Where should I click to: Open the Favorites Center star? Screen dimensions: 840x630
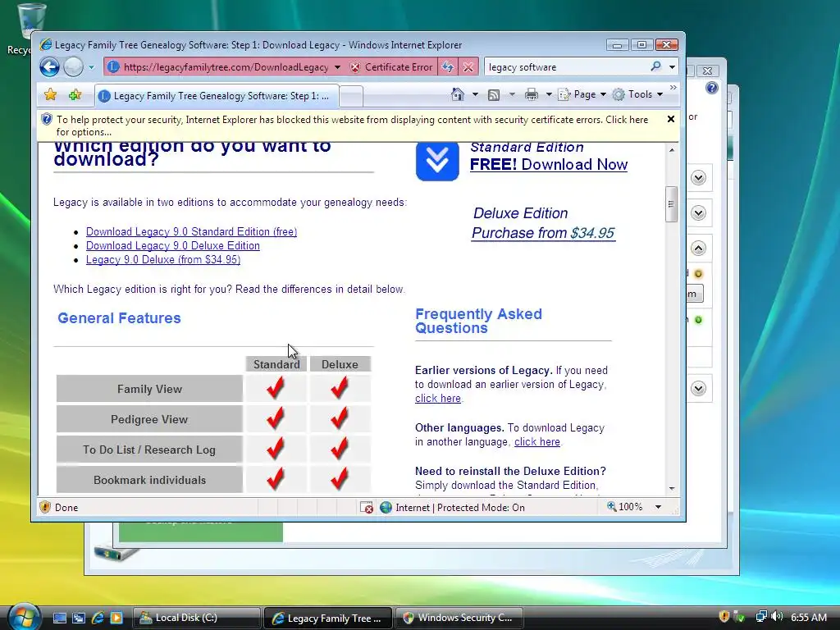(x=50, y=95)
